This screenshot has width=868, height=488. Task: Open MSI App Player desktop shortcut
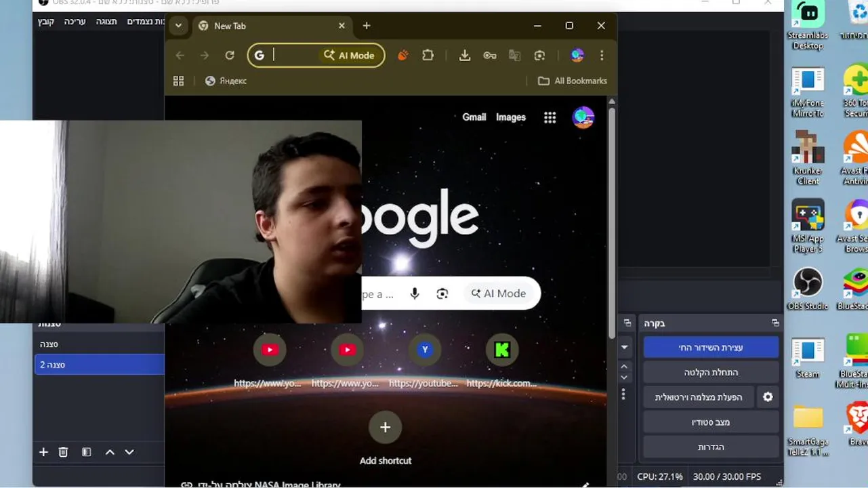(x=808, y=226)
